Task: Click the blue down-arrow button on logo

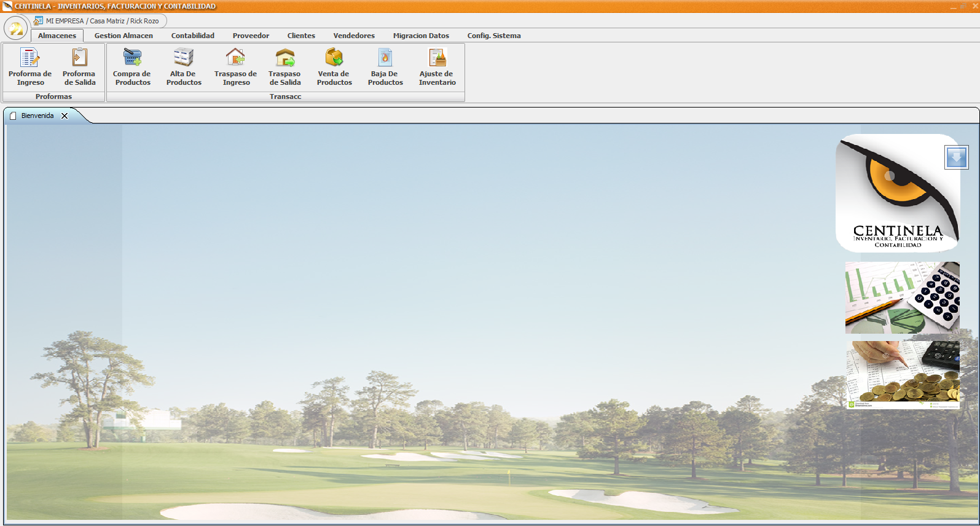Action: pyautogui.click(x=956, y=157)
